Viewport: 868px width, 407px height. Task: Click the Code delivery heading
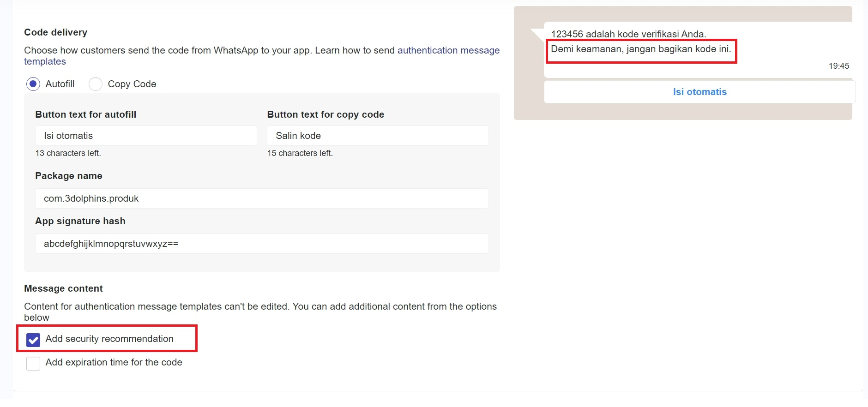pyautogui.click(x=56, y=32)
